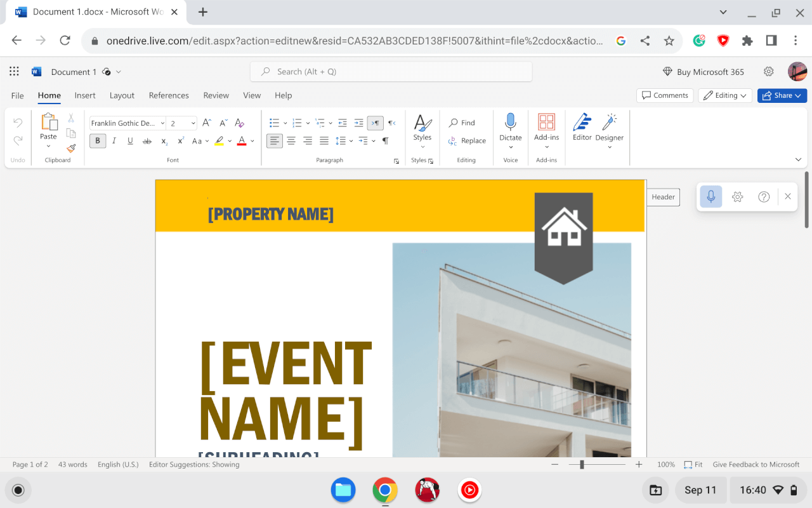Open the Comments pane

tap(665, 95)
